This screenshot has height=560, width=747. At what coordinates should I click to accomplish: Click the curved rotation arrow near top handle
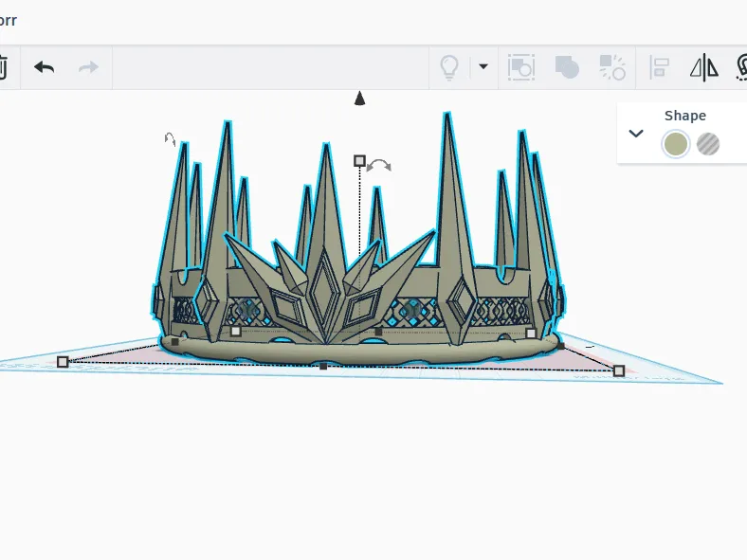point(379,166)
